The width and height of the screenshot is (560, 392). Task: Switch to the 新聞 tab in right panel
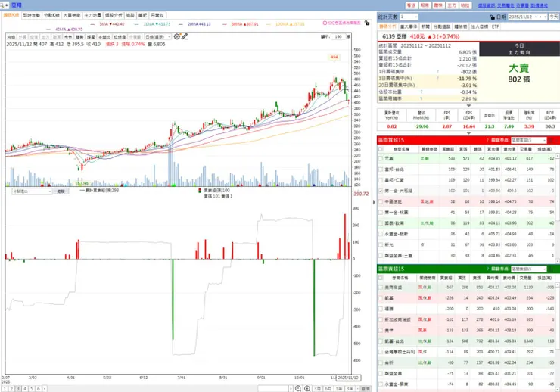(x=425, y=26)
